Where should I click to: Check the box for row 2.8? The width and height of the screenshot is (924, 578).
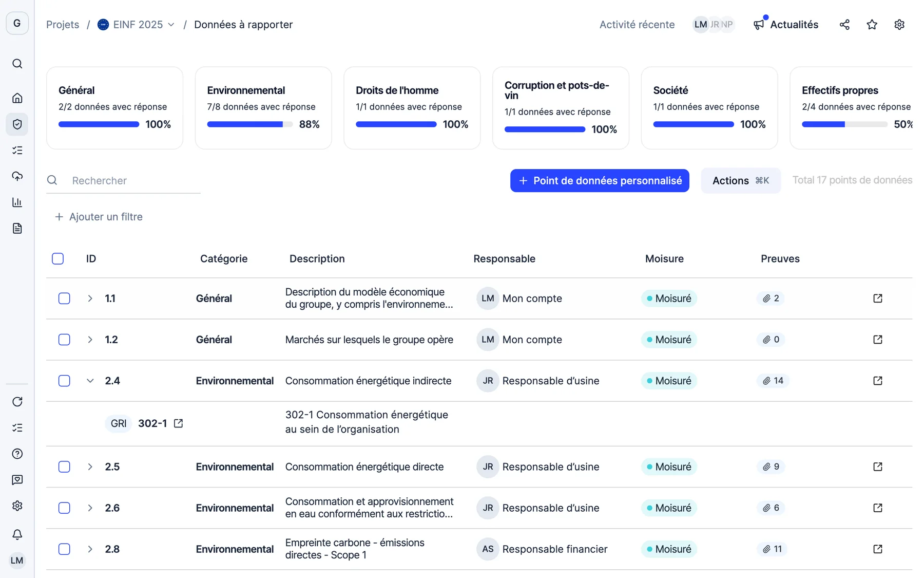64,549
